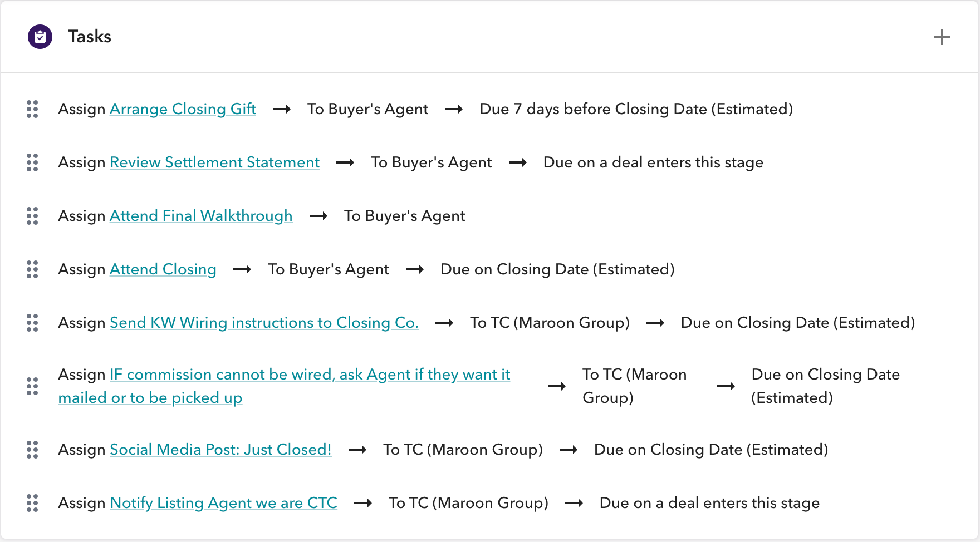Image resolution: width=980 pixels, height=542 pixels.
Task: Click drag handle for Review Settlement Statement row
Action: pyautogui.click(x=32, y=162)
